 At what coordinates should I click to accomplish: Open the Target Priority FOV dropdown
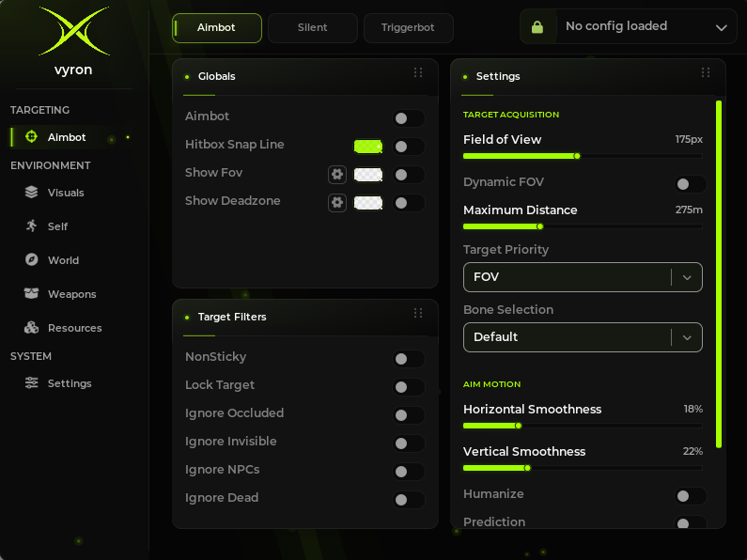click(583, 277)
